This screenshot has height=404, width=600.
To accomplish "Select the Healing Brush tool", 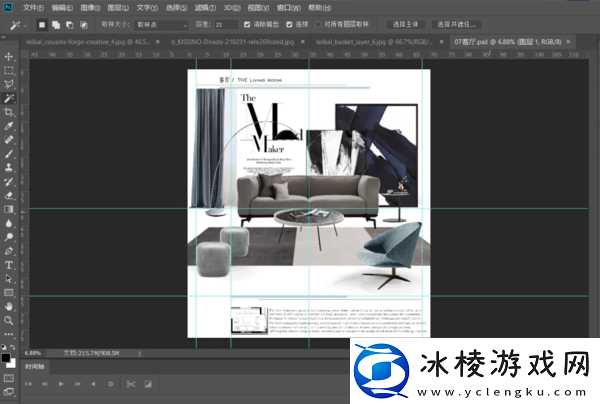I will pyautogui.click(x=8, y=140).
